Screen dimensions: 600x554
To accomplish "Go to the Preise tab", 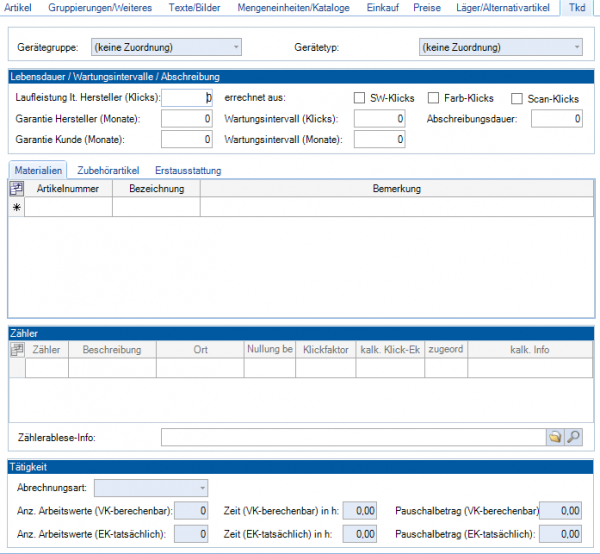I will point(426,8).
